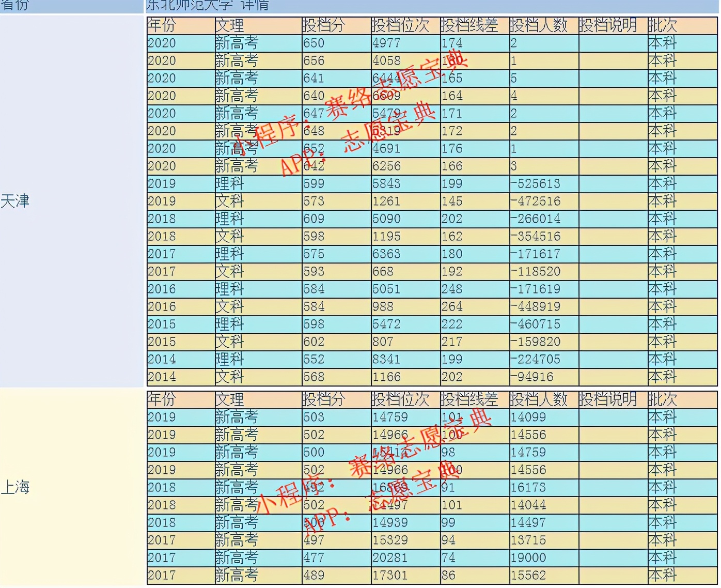
Task: Select the score cell 602
Action: tap(336, 342)
